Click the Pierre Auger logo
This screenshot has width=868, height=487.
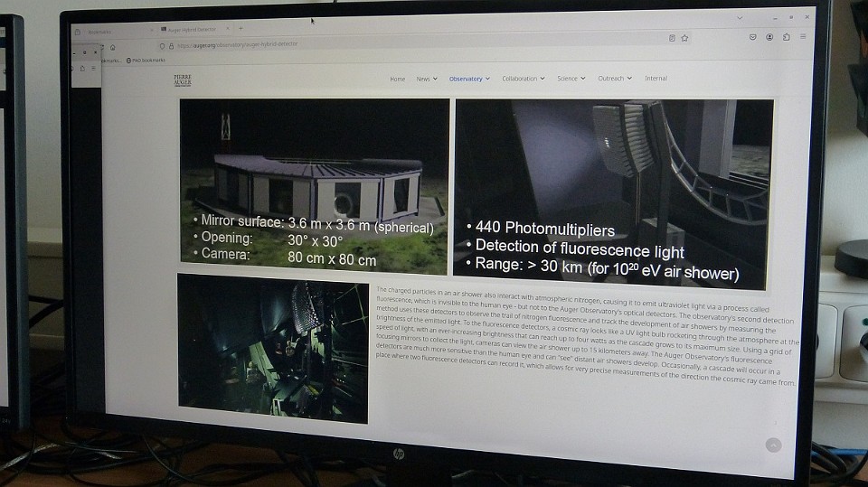pyautogui.click(x=183, y=80)
